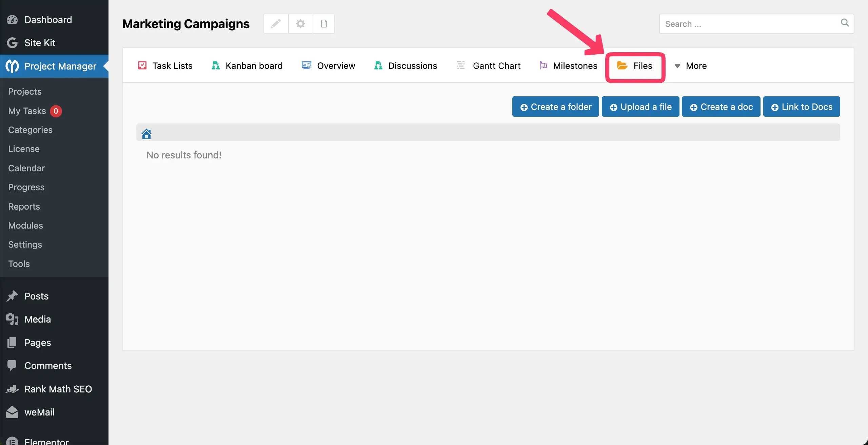This screenshot has width=868, height=445.
Task: Click the home icon in the files breadcrumb
Action: [146, 133]
